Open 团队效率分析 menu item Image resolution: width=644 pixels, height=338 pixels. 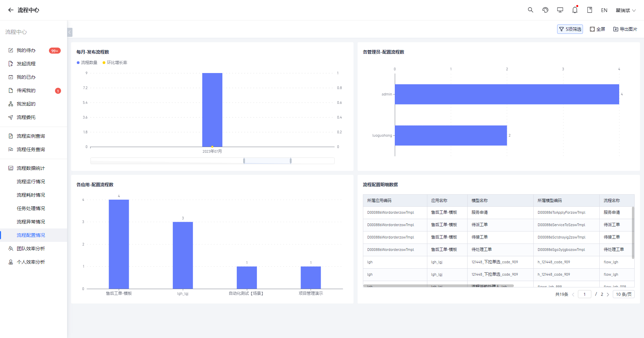pyautogui.click(x=34, y=249)
